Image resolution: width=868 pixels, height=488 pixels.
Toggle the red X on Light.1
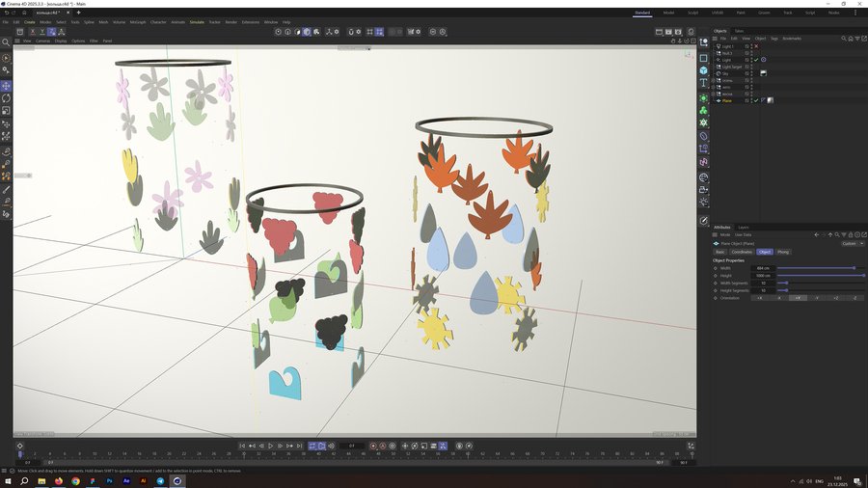point(756,46)
